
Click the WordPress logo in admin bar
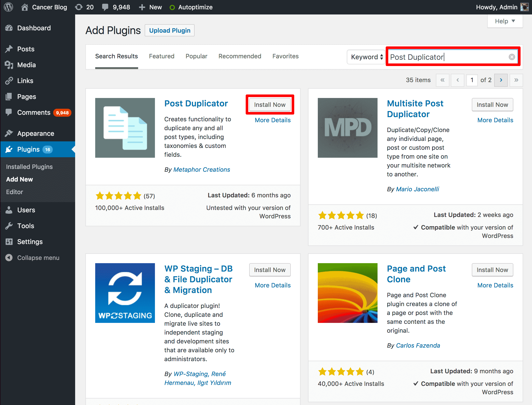8,7
